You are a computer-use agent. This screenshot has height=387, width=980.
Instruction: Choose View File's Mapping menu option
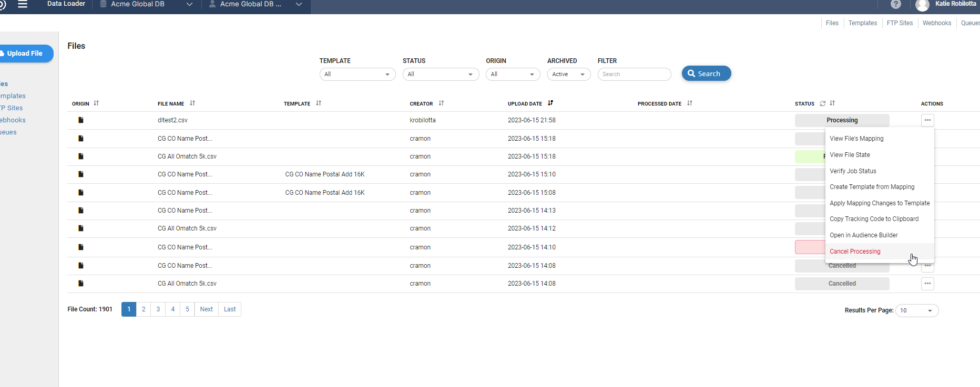pyautogui.click(x=856, y=139)
